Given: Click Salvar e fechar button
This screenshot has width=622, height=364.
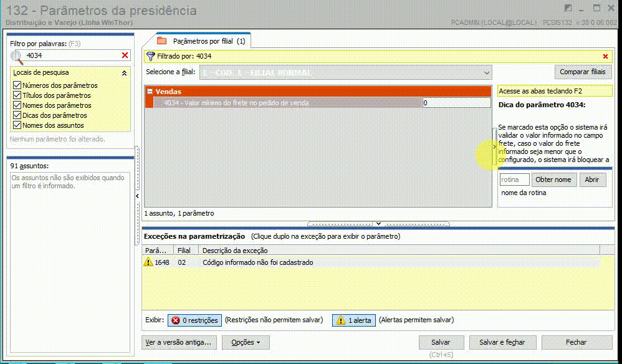Looking at the screenshot, I should (x=502, y=342).
